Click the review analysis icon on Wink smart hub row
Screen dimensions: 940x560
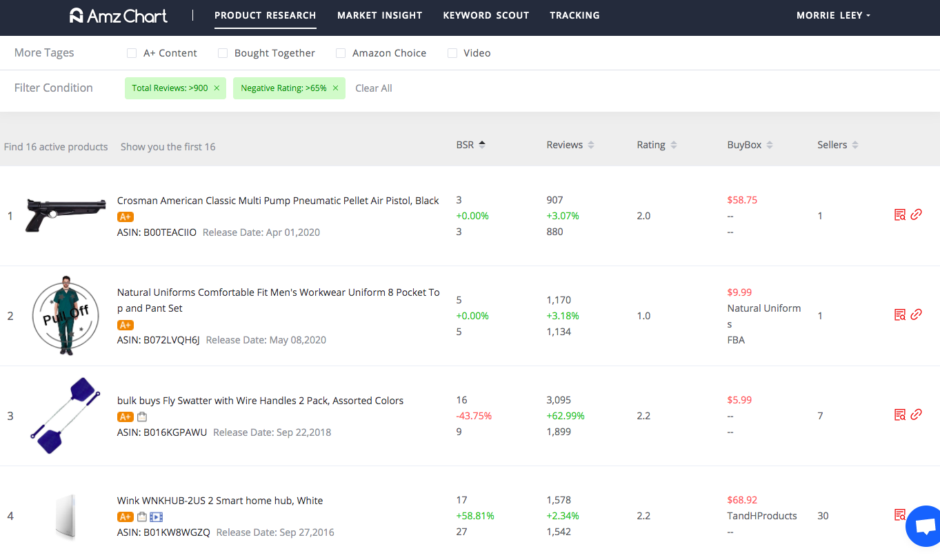coord(899,514)
